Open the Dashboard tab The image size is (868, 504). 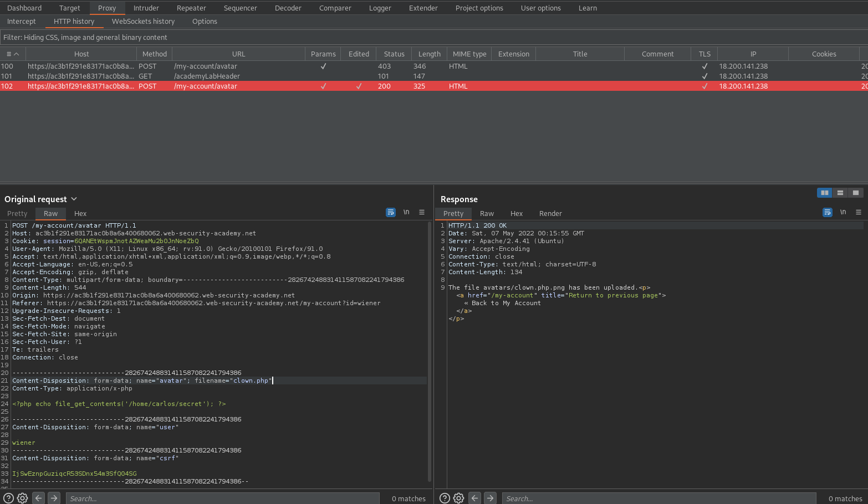coord(24,8)
